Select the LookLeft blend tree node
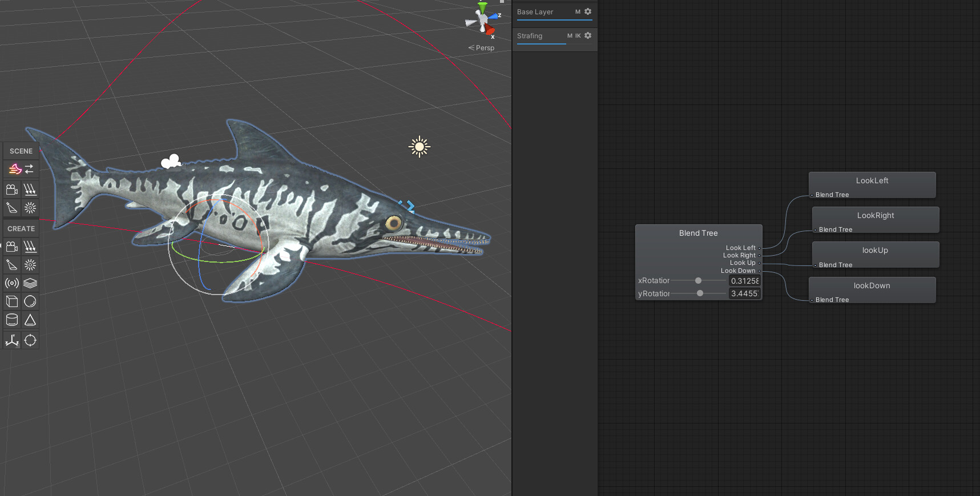 click(872, 185)
